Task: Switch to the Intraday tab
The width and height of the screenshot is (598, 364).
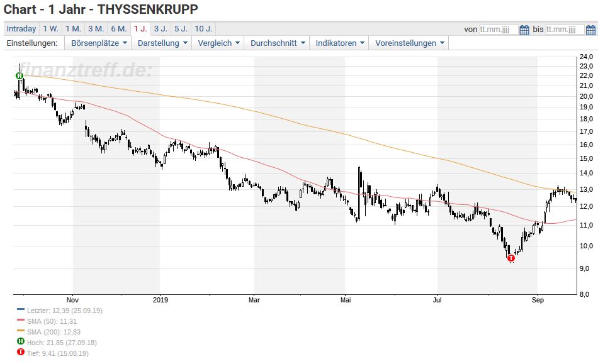Action: click(x=21, y=29)
